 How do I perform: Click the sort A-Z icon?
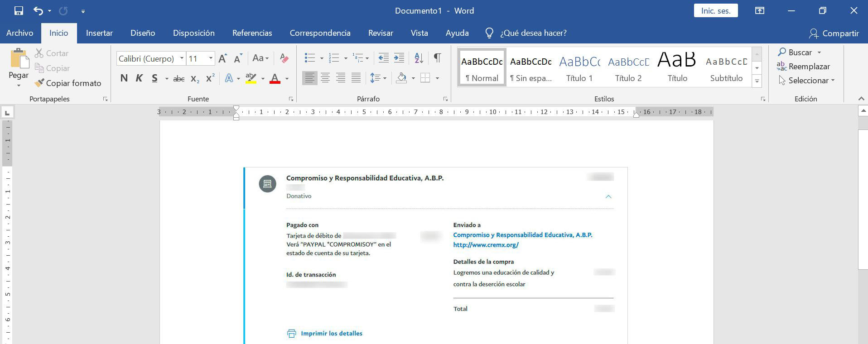pos(419,58)
